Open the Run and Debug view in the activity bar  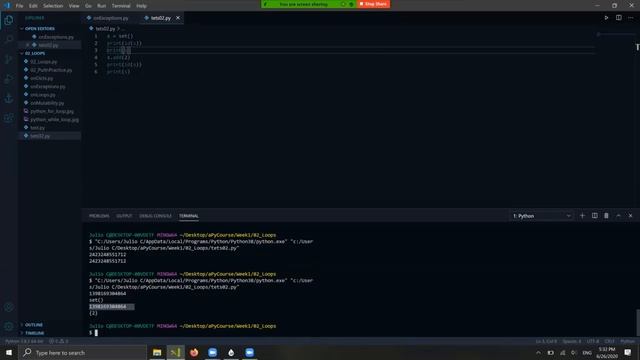click(9, 79)
